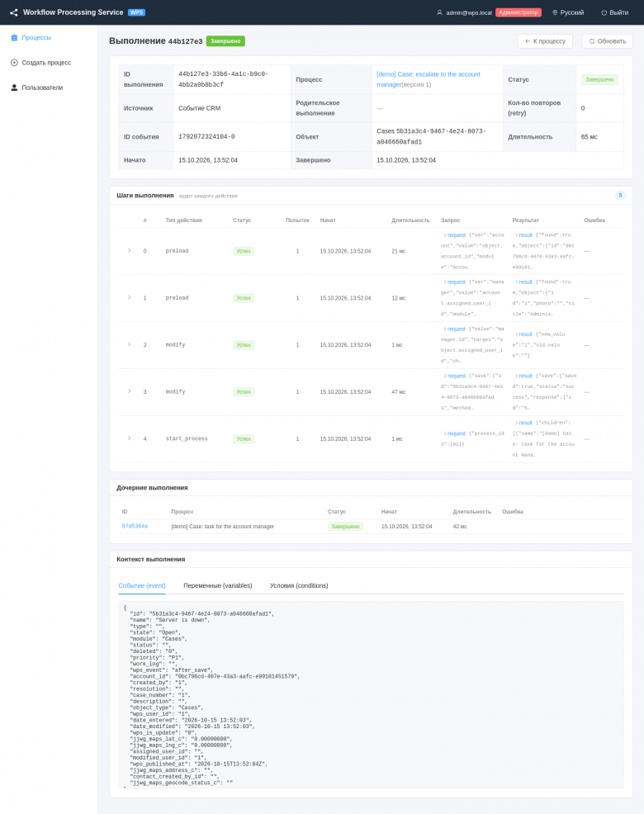Viewport: 644px width, 814px height.
Task: Expand step 4 start_process row
Action: coord(130,438)
